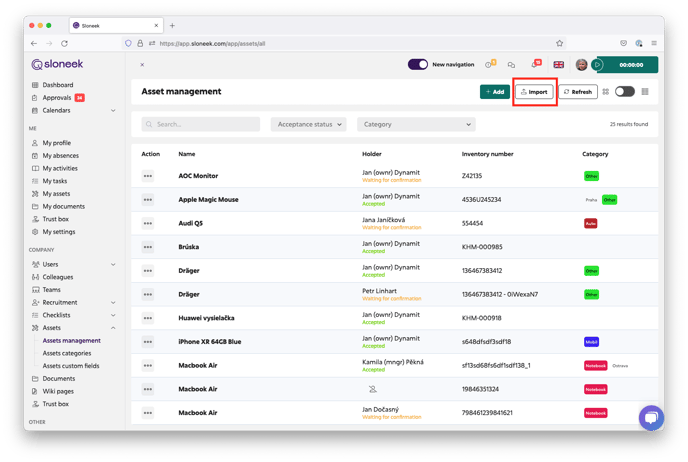The height and width of the screenshot is (462, 688).
Task: Change language via UK flag icon
Action: click(x=559, y=64)
